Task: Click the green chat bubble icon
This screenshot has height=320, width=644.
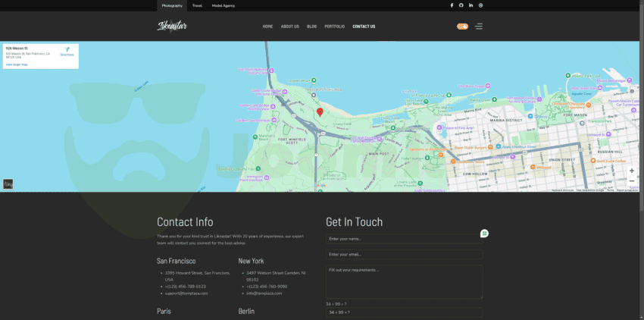Action: coord(484,234)
